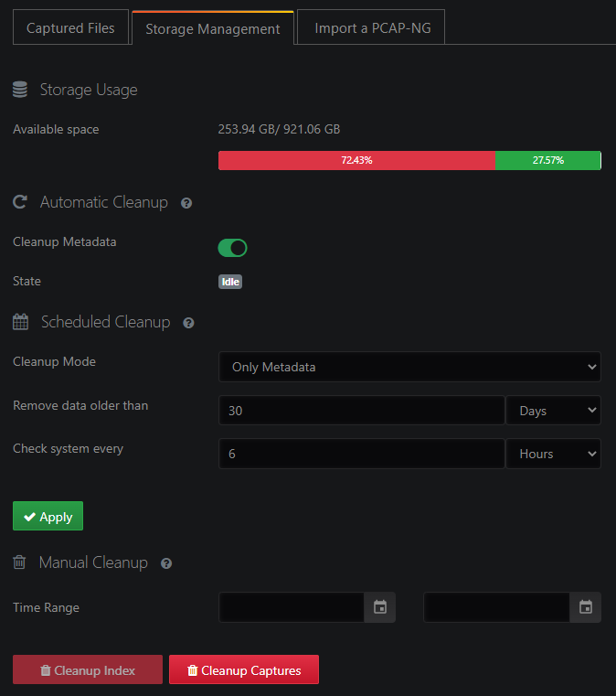Switch to the Captured Files tab
The width and height of the screenshot is (616, 696).
pyautogui.click(x=70, y=27)
